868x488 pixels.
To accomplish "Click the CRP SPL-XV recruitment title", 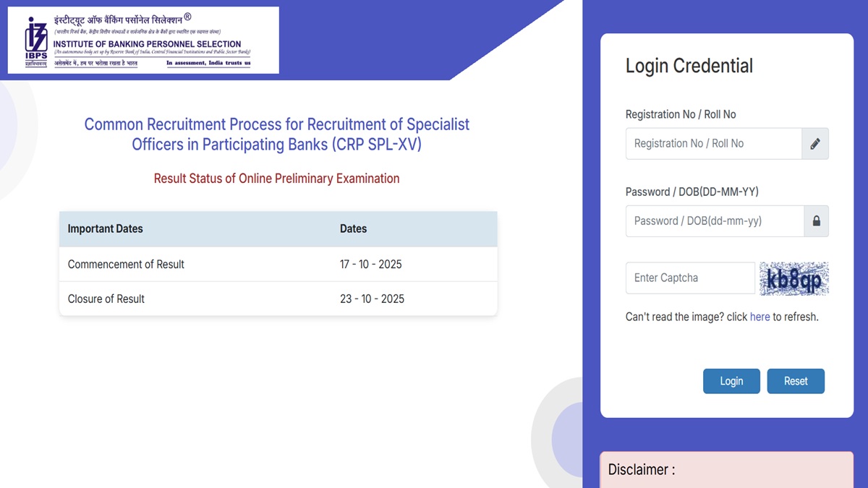I will pyautogui.click(x=277, y=134).
